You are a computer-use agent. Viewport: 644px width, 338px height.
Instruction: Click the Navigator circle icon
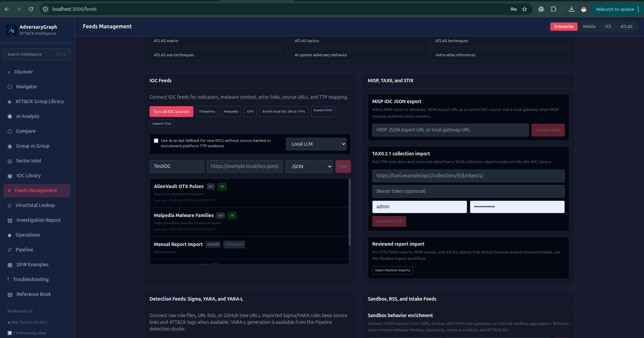[10, 87]
